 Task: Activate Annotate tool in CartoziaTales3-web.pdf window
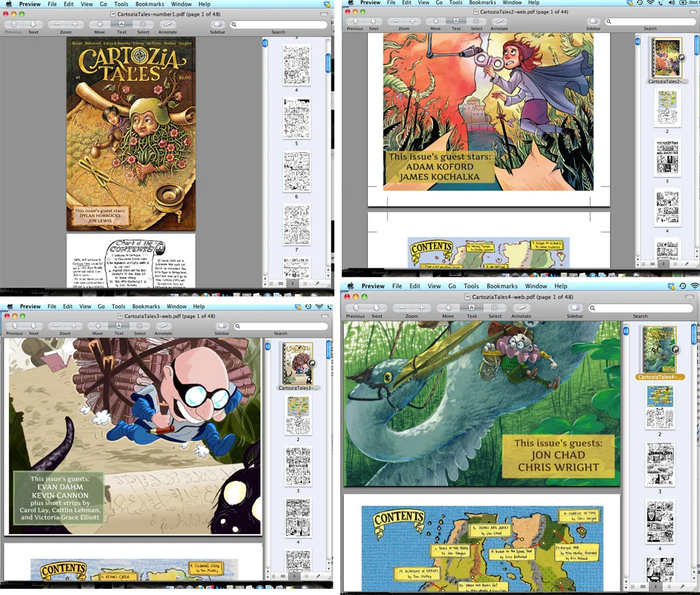(x=163, y=326)
